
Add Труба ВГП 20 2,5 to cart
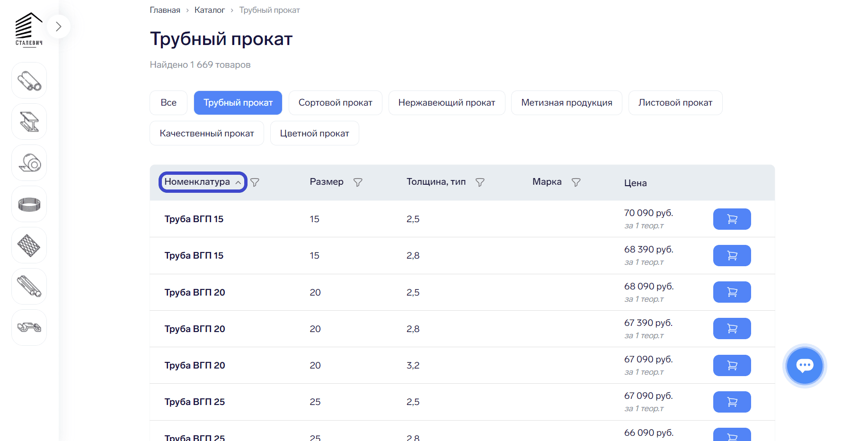click(x=732, y=292)
